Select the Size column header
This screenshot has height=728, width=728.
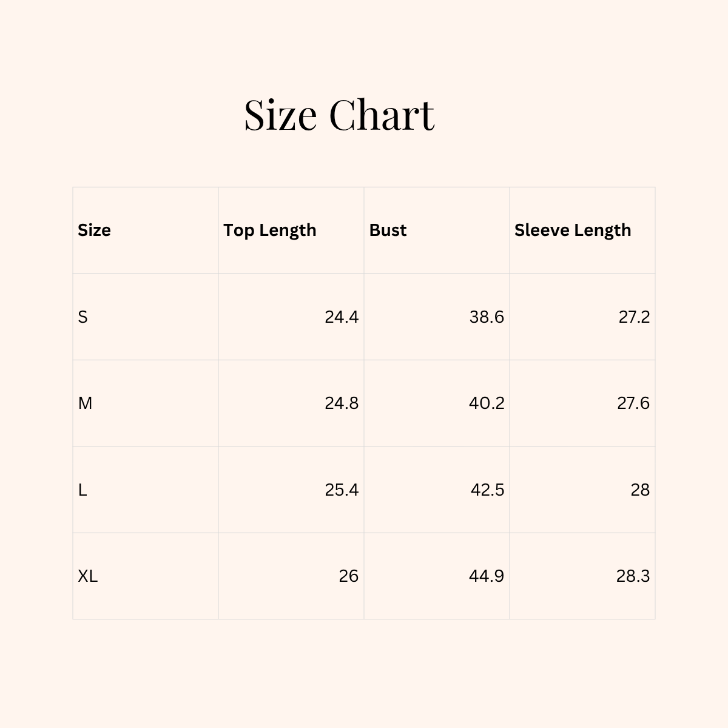click(94, 230)
